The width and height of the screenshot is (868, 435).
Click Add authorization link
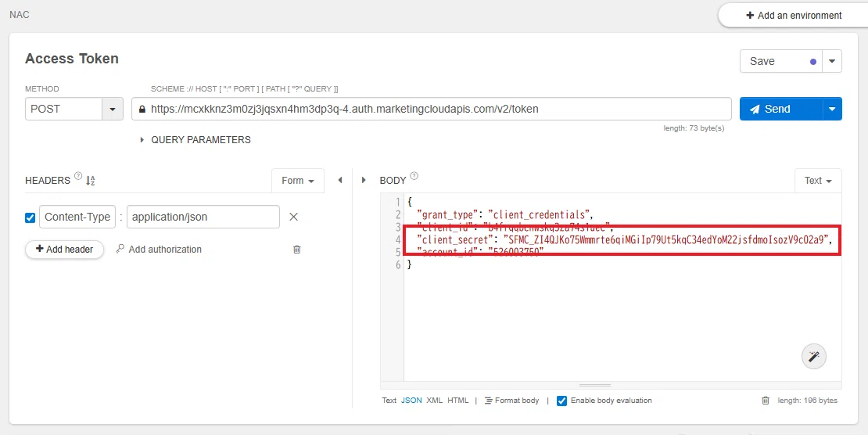165,250
